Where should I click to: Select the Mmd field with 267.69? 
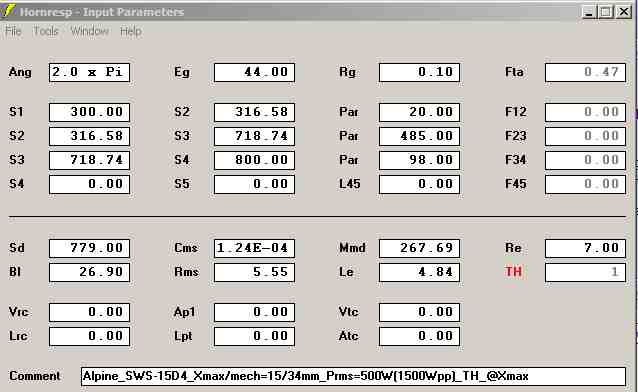(419, 248)
